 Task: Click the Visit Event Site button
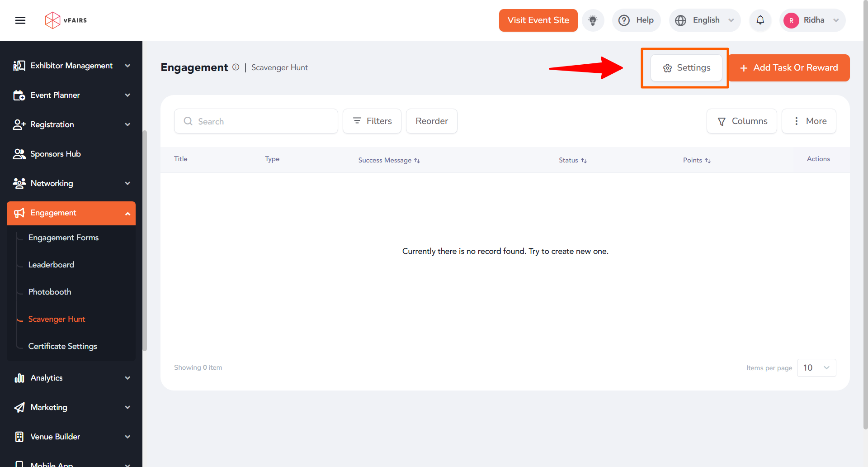pos(538,20)
